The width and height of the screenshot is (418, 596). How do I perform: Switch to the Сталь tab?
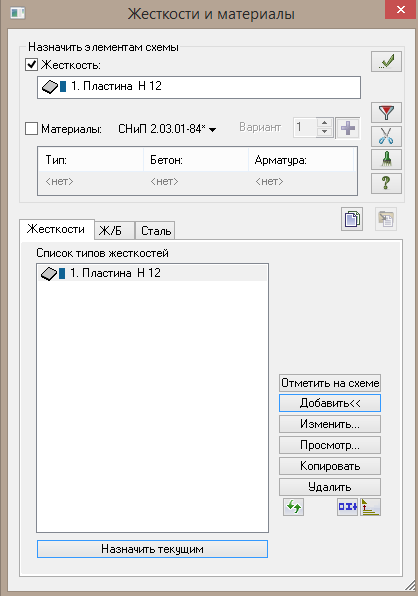click(x=155, y=230)
